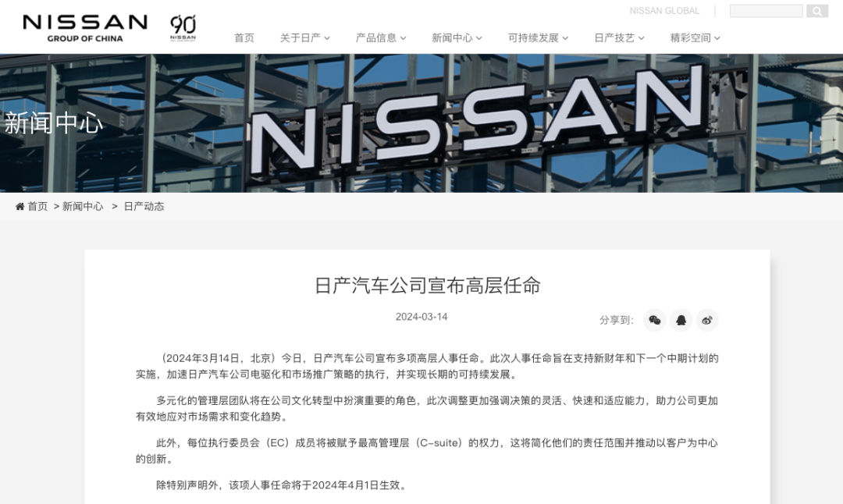Expand the 可持续发展 dropdown menu

(x=538, y=37)
